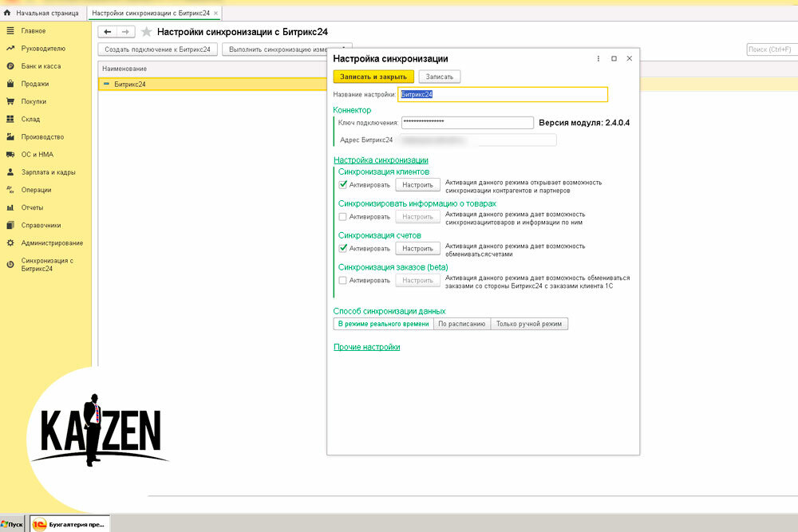Viewport: 798px width, 532px height.
Task: Go forward with the right arrow button
Action: point(126,32)
